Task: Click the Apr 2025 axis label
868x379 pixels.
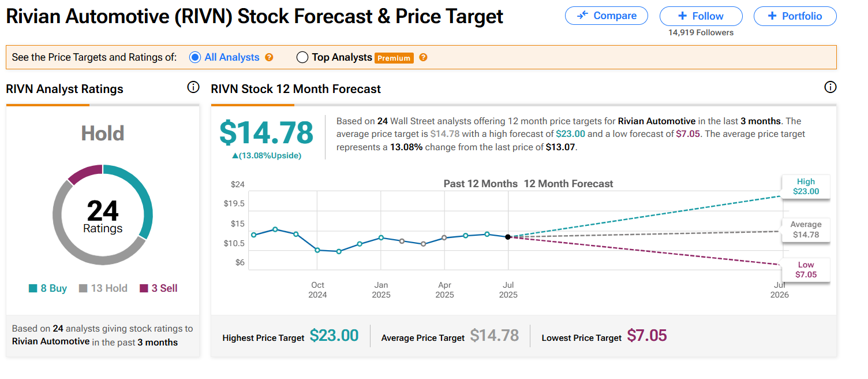Action: 444,290
